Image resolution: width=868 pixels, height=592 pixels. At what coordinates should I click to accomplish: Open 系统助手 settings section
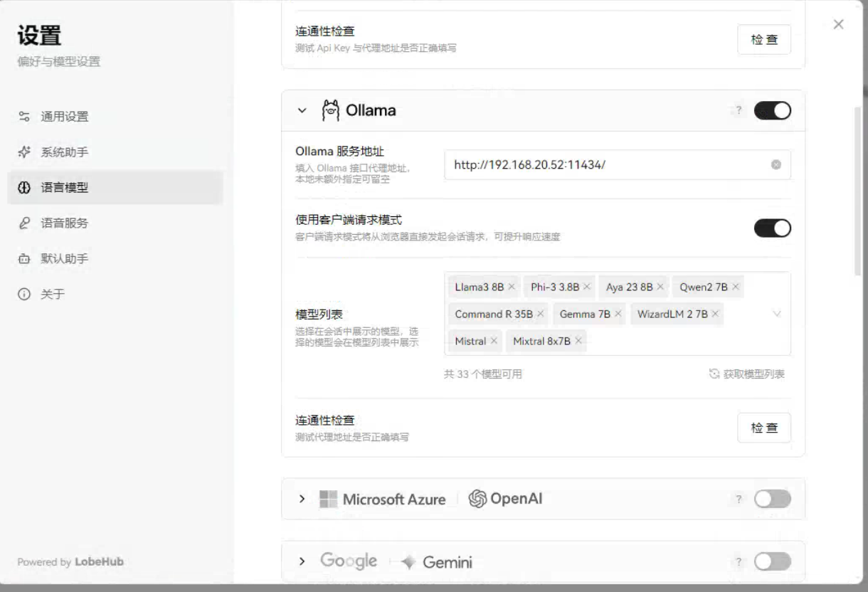pyautogui.click(x=115, y=152)
